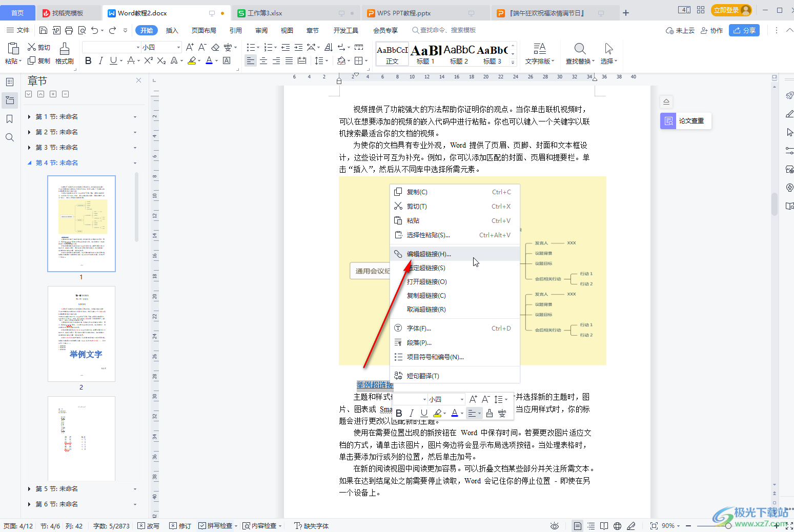Switch to outline view in status bar
The width and height of the screenshot is (794, 532).
tap(591, 526)
